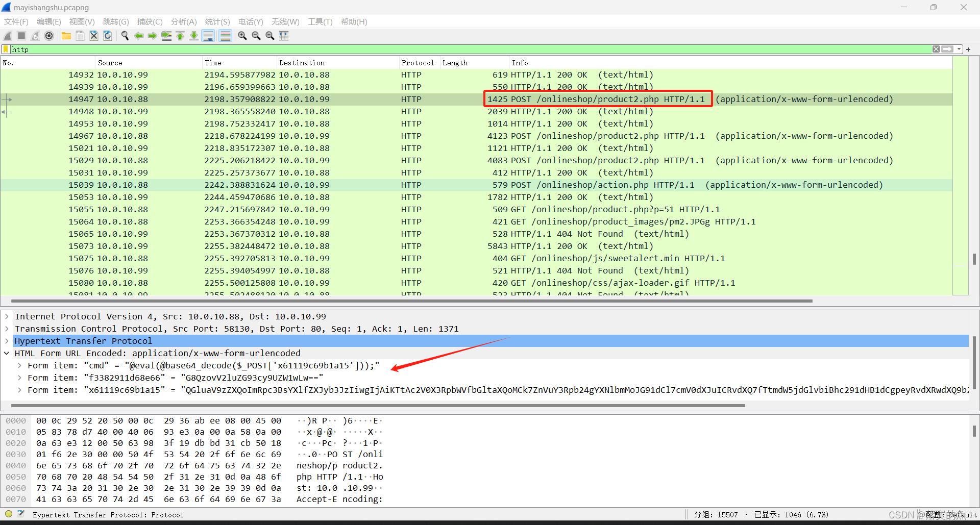Click packet list horizontal scrollbar
Screen dimensions: 980x525
pos(411,301)
